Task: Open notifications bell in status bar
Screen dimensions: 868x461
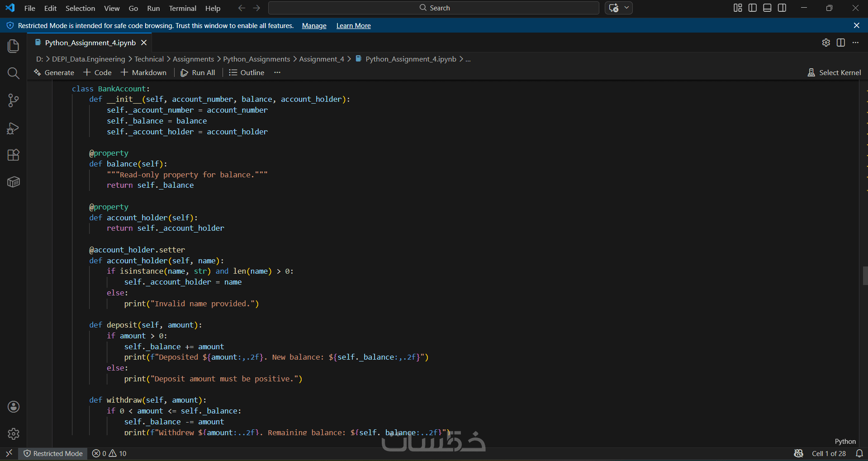Action: pos(859,453)
